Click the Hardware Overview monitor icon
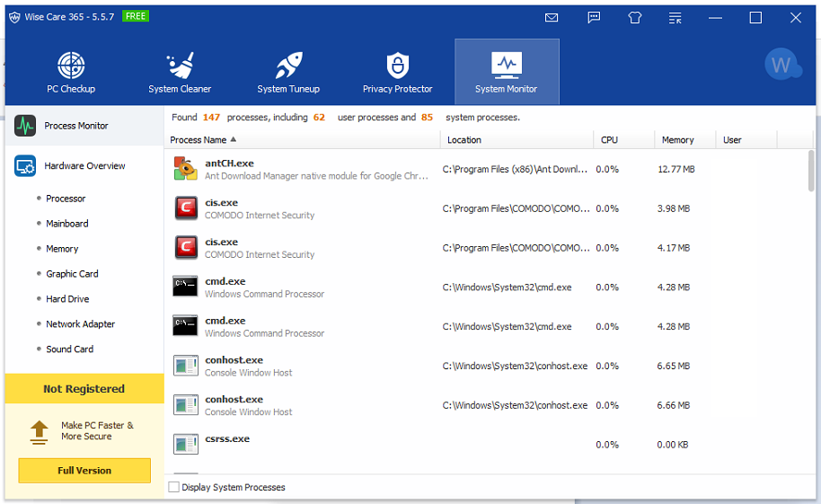The width and height of the screenshot is (821, 504). click(x=25, y=165)
